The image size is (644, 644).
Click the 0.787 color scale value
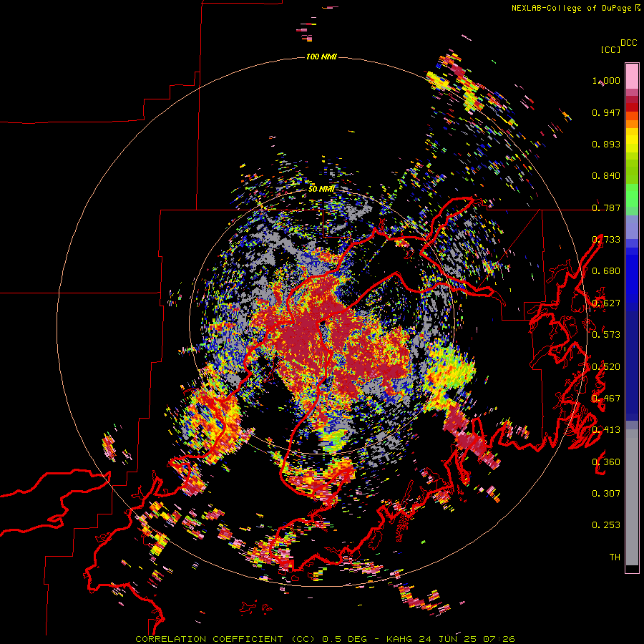tap(606, 208)
